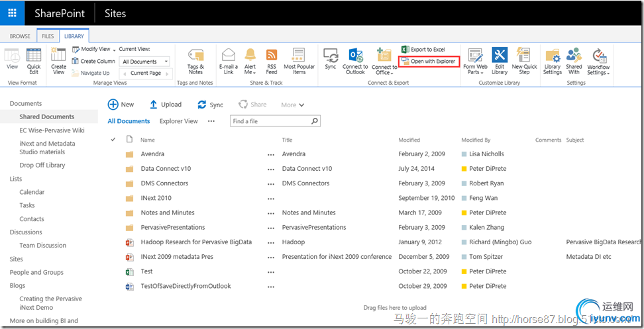Select the LIBRARY ribbon tab

[74, 36]
